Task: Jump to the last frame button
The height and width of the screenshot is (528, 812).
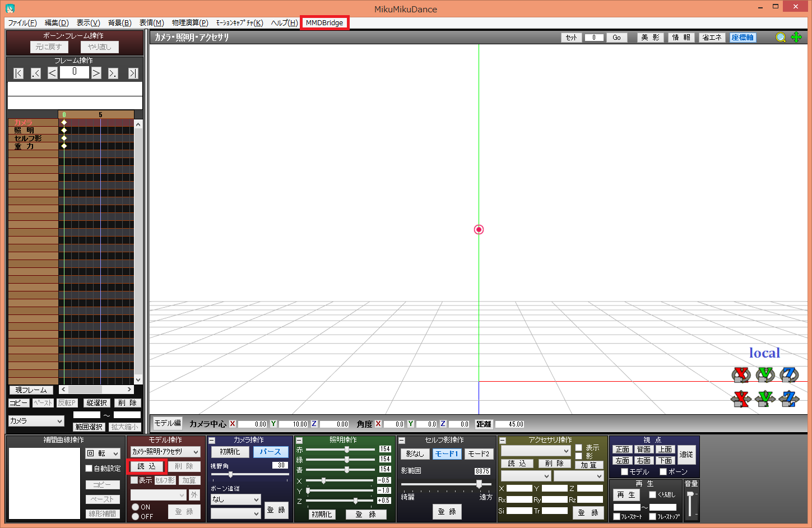Action: click(133, 73)
